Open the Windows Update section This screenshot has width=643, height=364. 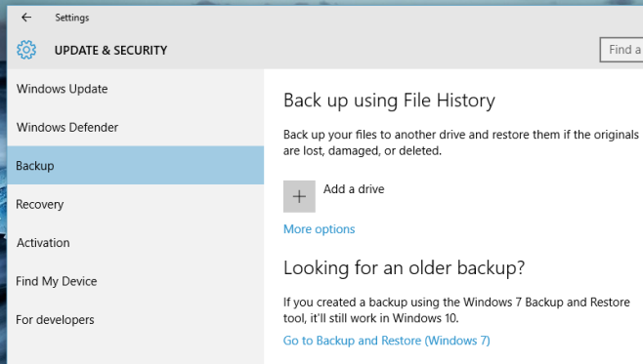pyautogui.click(x=135, y=89)
